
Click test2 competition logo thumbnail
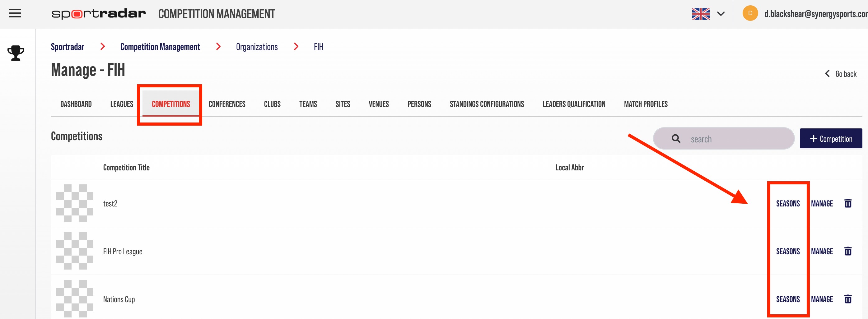[x=74, y=203]
